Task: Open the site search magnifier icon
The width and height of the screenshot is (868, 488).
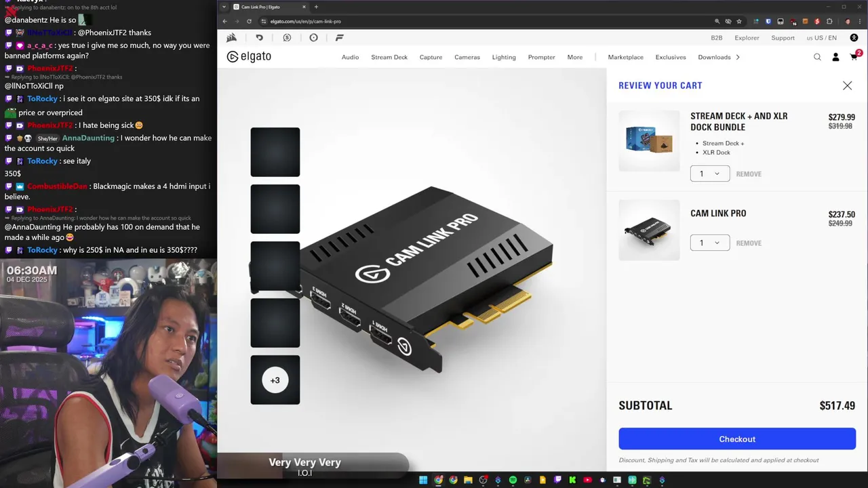Action: [817, 57]
